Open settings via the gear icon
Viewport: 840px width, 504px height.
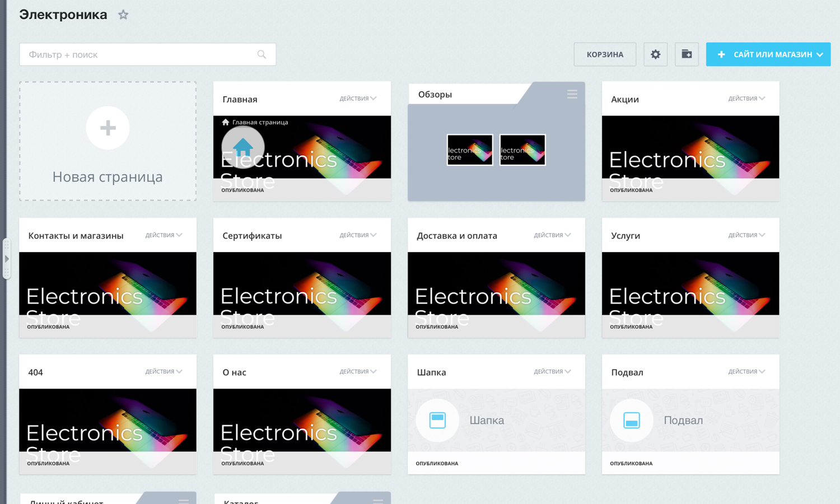tap(655, 54)
